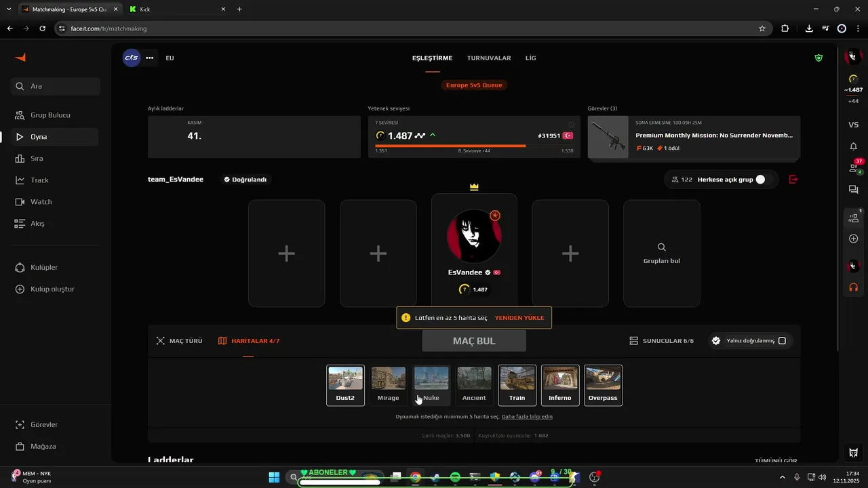The width and height of the screenshot is (868, 488).
Task: Toggle the Herkese açık grup switch
Action: [764, 180]
